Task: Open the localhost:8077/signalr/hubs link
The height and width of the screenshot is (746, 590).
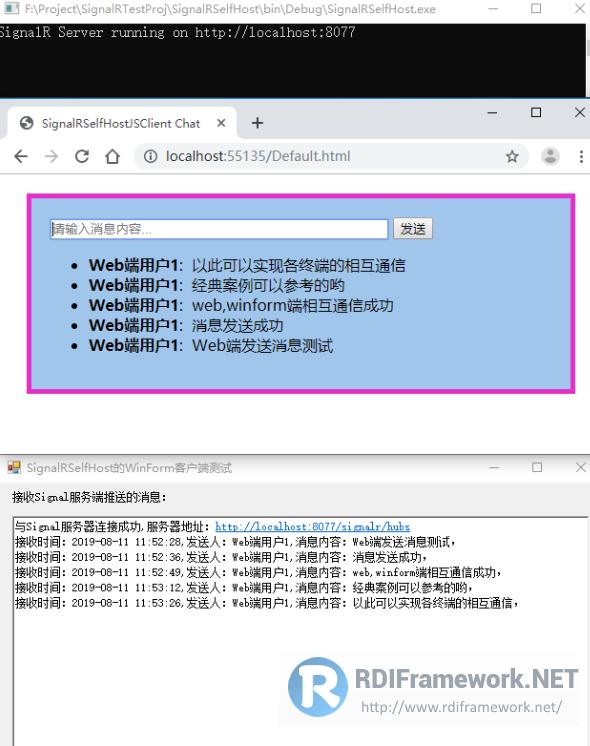Action: point(312,527)
